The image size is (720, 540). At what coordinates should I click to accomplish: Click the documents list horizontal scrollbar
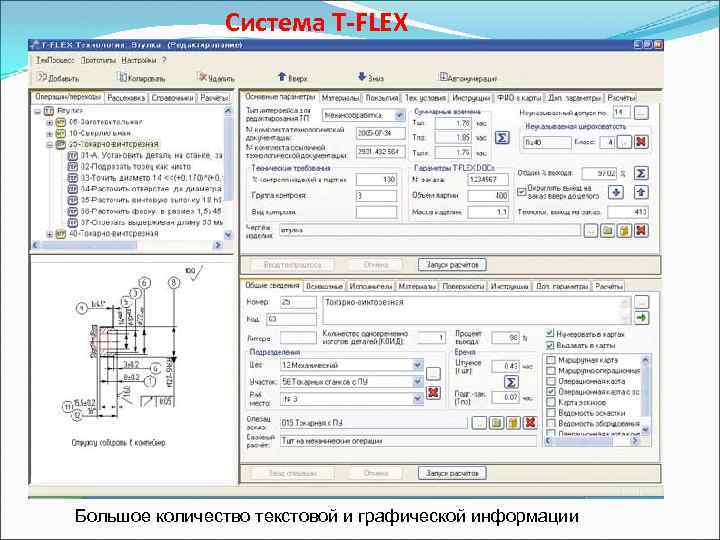click(x=591, y=441)
